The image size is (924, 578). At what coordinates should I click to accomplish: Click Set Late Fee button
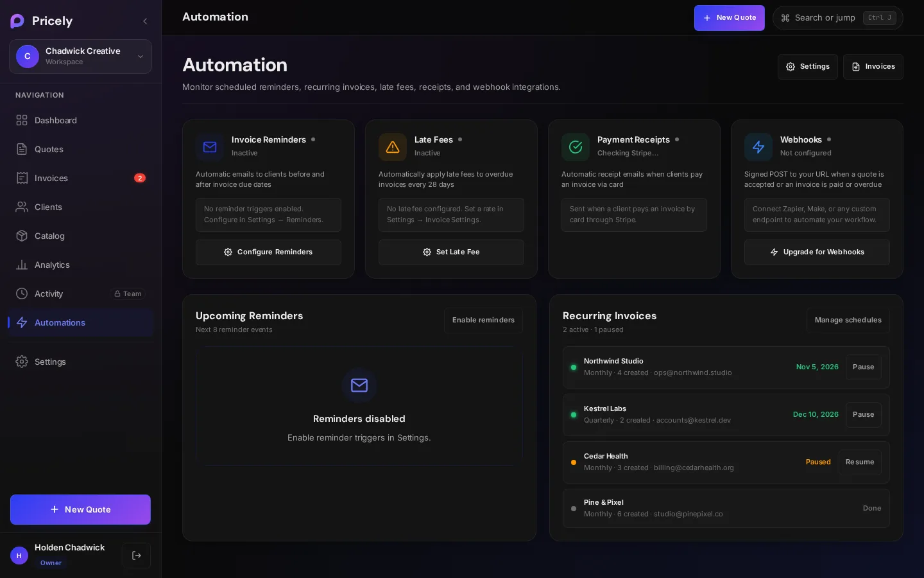pos(451,252)
